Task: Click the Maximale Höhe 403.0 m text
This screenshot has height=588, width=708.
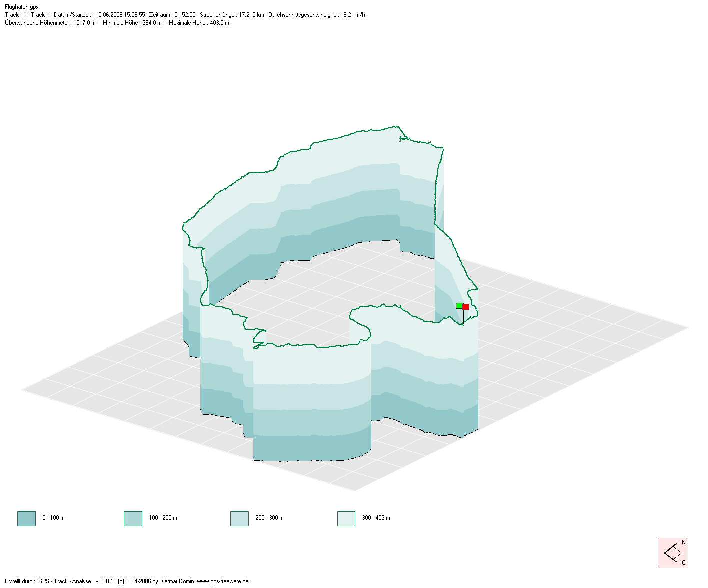Action: (x=199, y=23)
